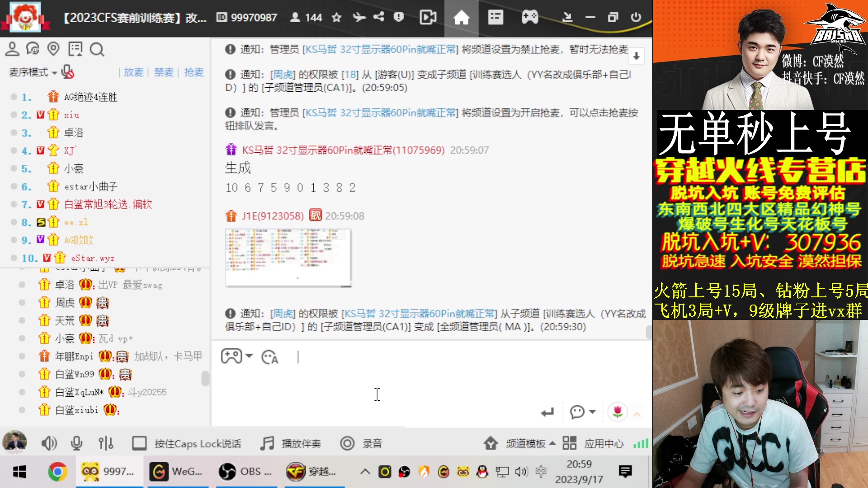Open the image thumbnail sent by J1E

288,258
